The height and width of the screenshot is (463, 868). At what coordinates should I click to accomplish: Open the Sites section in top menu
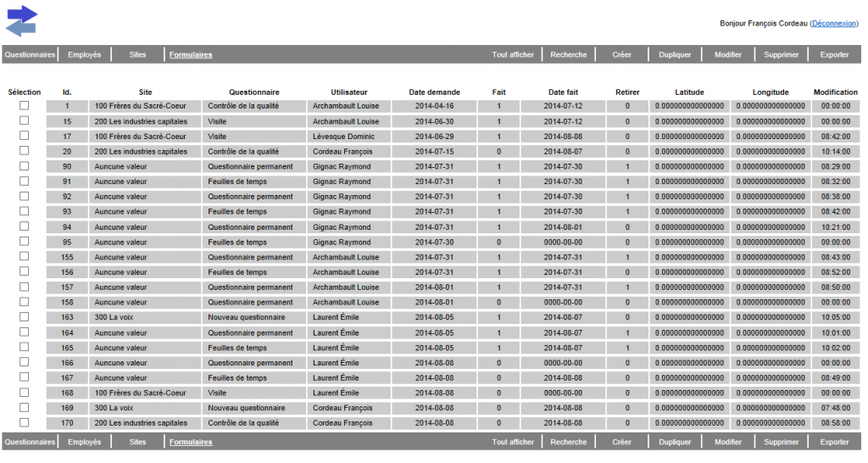click(x=137, y=55)
